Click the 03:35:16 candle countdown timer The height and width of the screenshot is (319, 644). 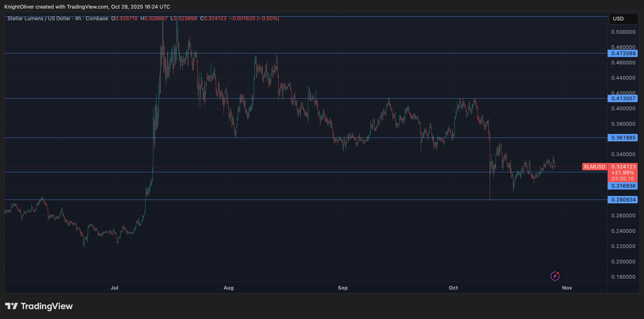pyautogui.click(x=623, y=179)
